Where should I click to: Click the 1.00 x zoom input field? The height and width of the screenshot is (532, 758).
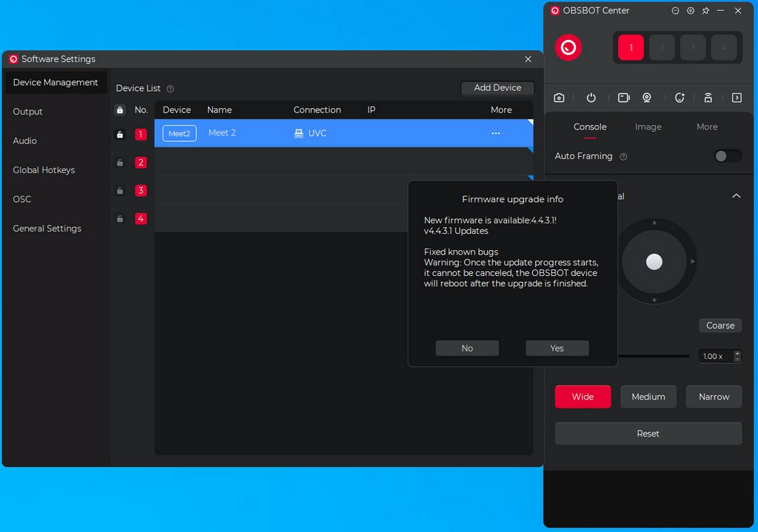point(715,357)
